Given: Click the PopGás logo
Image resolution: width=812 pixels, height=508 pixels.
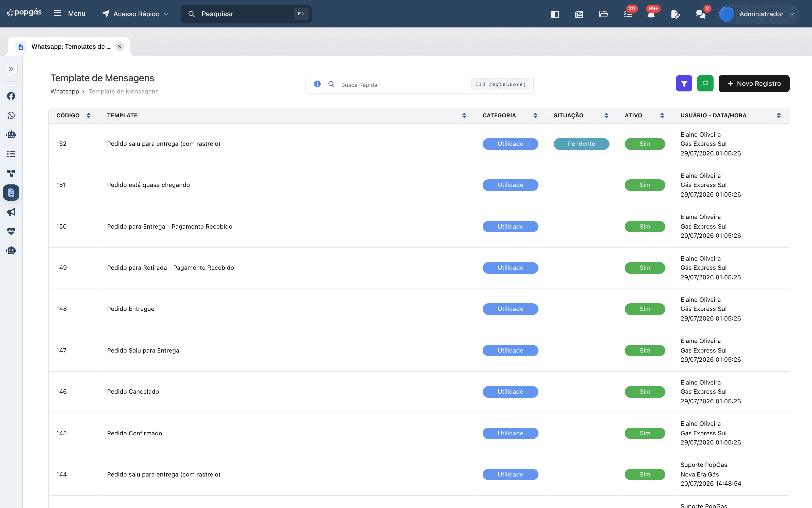Looking at the screenshot, I should coord(25,13).
